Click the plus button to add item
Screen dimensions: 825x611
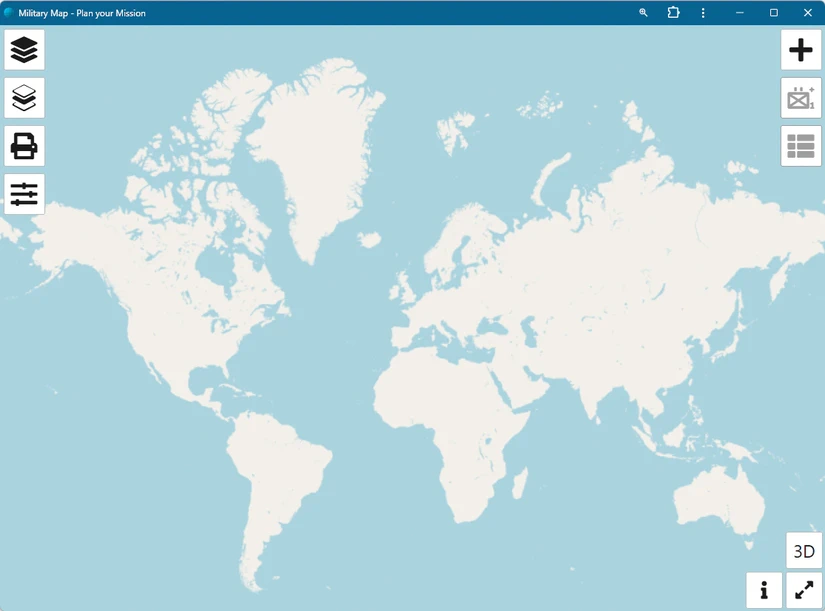point(801,50)
